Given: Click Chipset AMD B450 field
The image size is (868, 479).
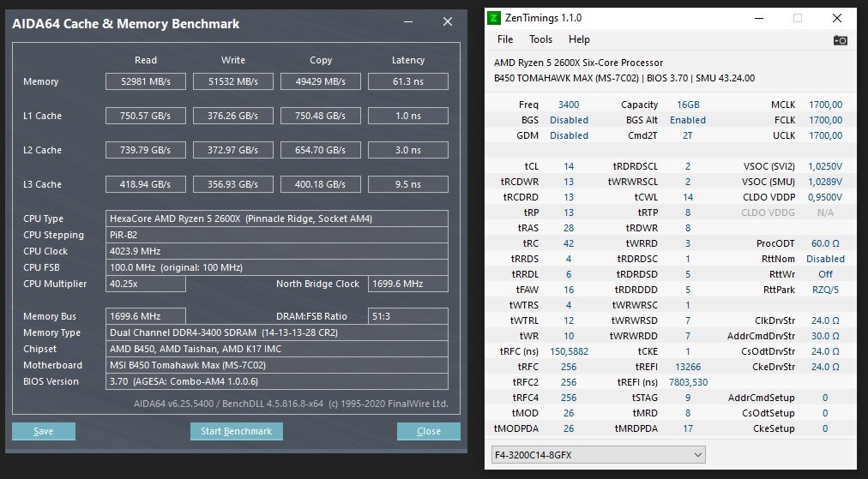Looking at the screenshot, I should click(277, 349).
